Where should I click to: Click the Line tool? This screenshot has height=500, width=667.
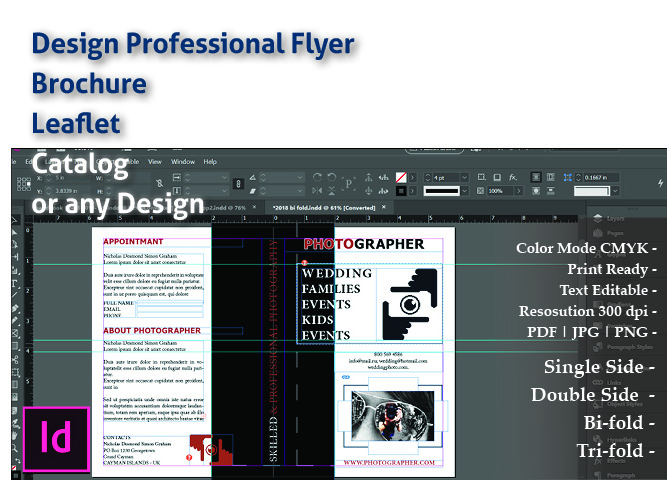[x=14, y=296]
